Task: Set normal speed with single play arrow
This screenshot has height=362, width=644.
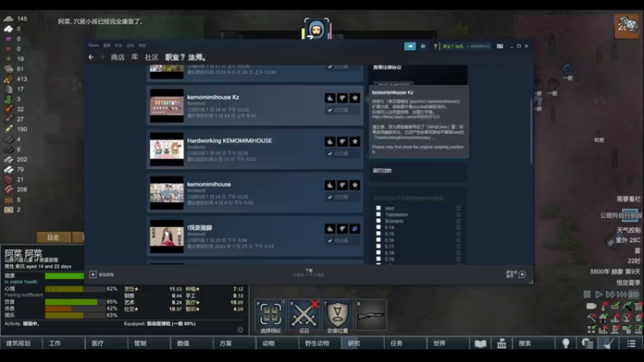Action: [x=599, y=294]
